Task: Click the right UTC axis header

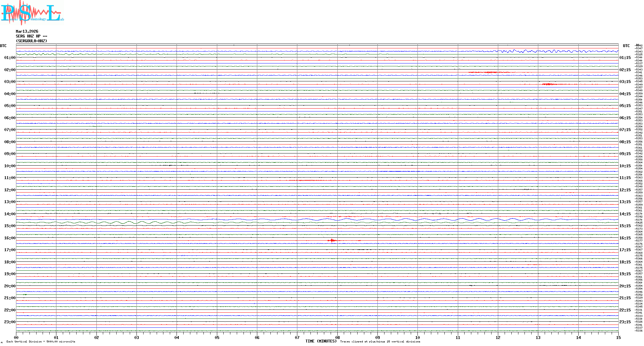Action: pos(626,46)
